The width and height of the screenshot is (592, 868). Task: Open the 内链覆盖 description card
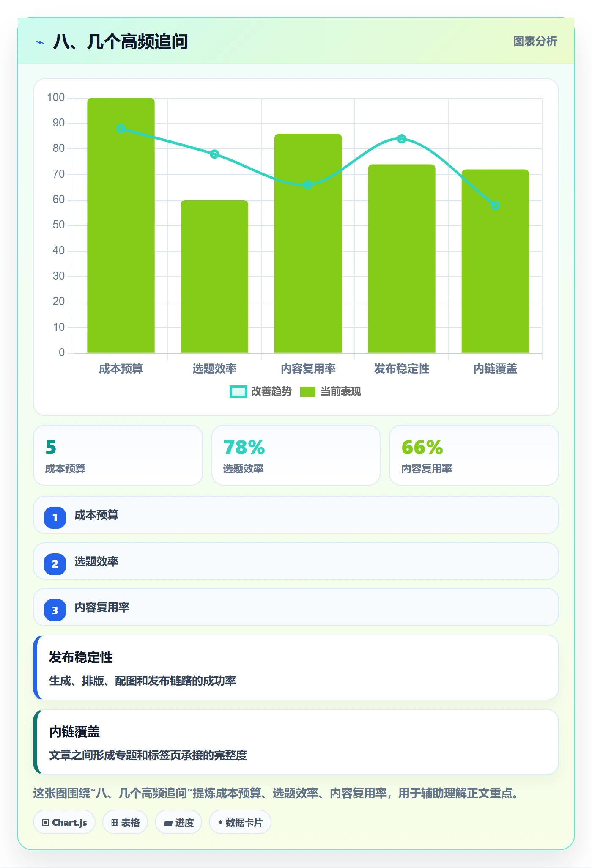296,742
